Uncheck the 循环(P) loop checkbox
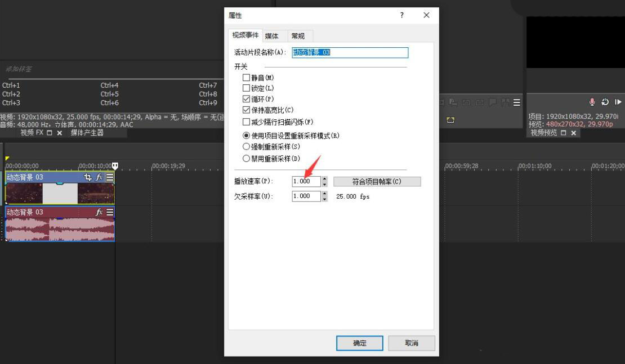The image size is (625, 364). [x=246, y=99]
